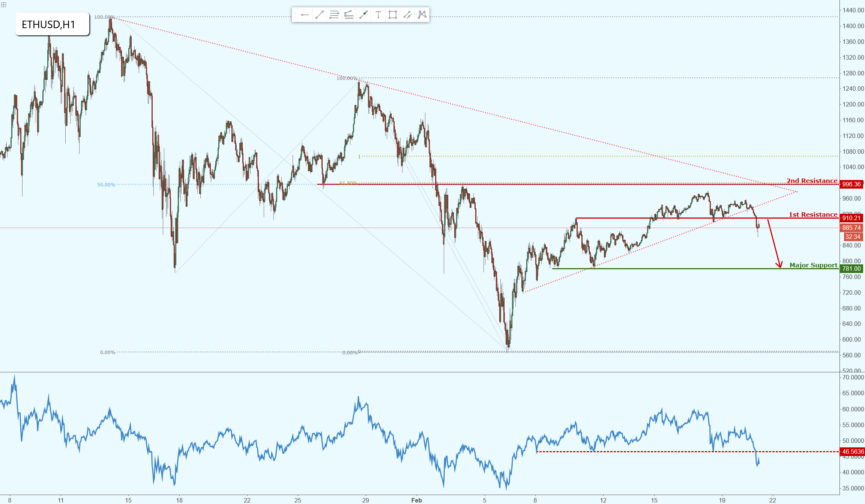Screen dimensions: 865x504
Task: Select the Parallel Channel tool
Action: click(407, 15)
